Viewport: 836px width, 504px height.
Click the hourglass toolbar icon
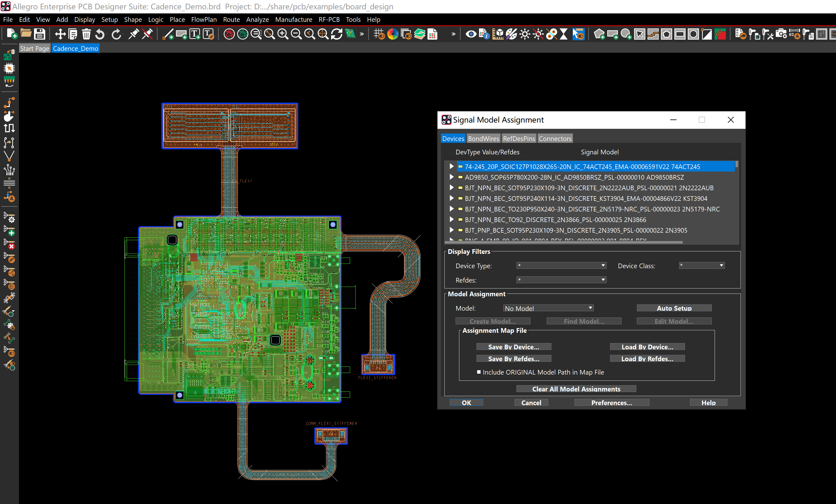[564, 34]
